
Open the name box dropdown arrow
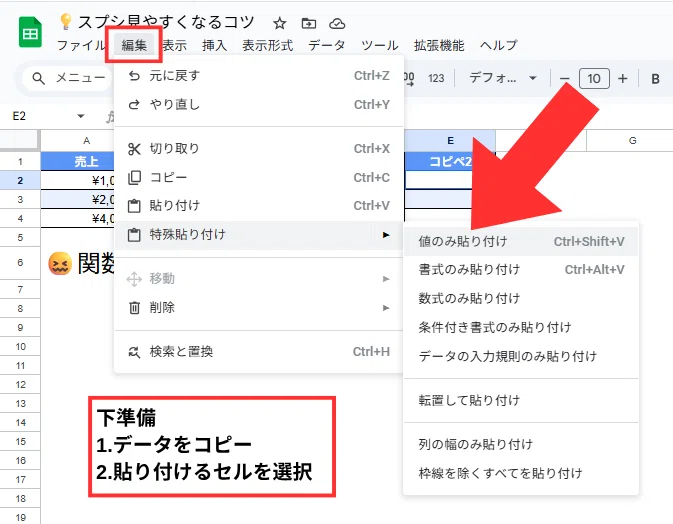point(80,116)
